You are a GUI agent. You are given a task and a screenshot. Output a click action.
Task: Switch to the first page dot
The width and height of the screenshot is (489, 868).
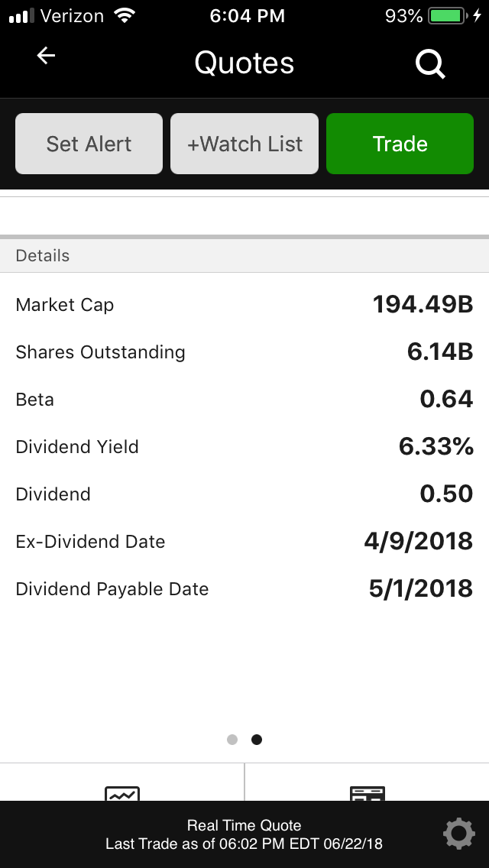[x=232, y=740]
